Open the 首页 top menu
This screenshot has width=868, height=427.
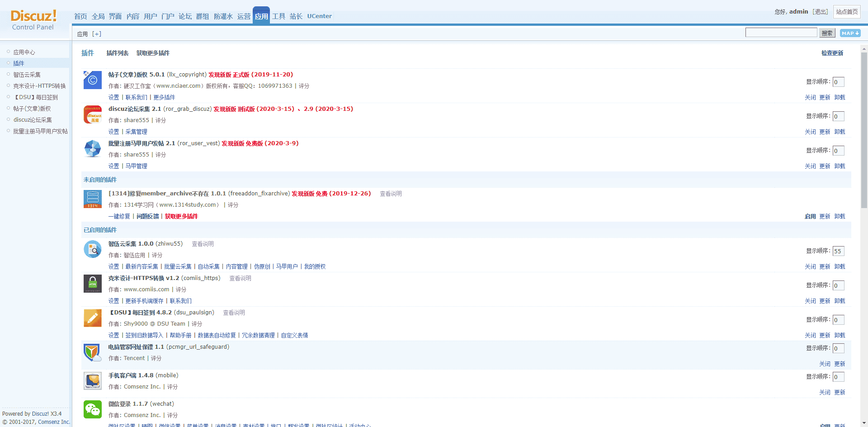pos(80,16)
